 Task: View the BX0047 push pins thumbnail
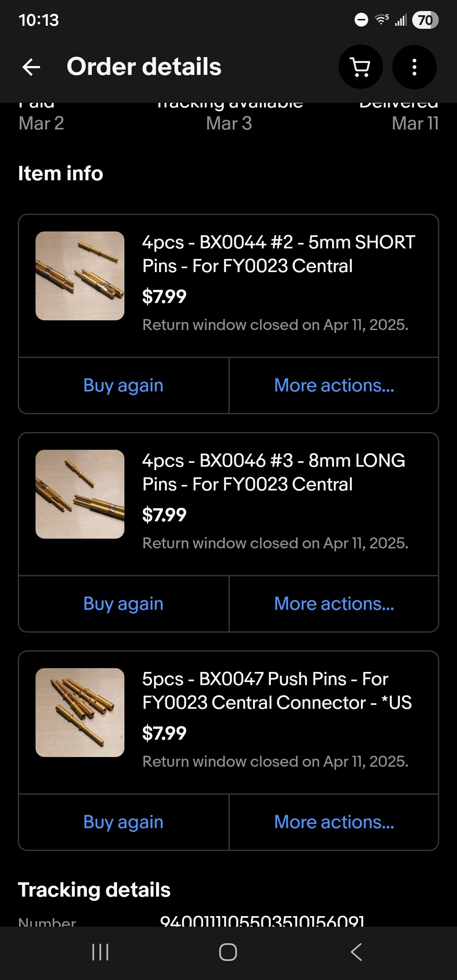pos(80,713)
